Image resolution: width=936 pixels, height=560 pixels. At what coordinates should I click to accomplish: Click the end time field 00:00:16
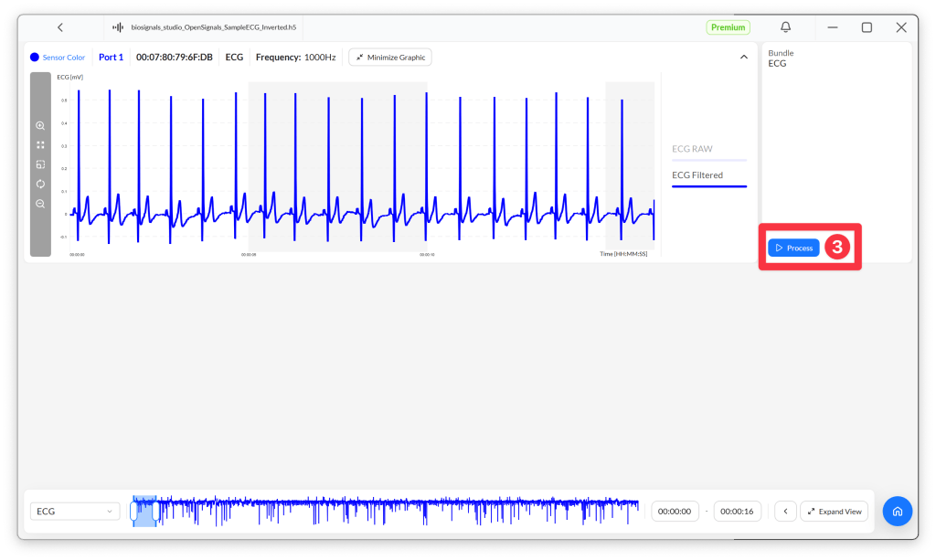(738, 512)
